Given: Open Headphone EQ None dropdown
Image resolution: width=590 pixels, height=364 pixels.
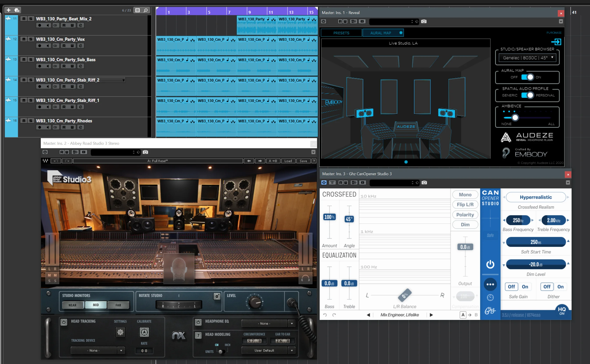Looking at the screenshot, I should click(x=268, y=323).
